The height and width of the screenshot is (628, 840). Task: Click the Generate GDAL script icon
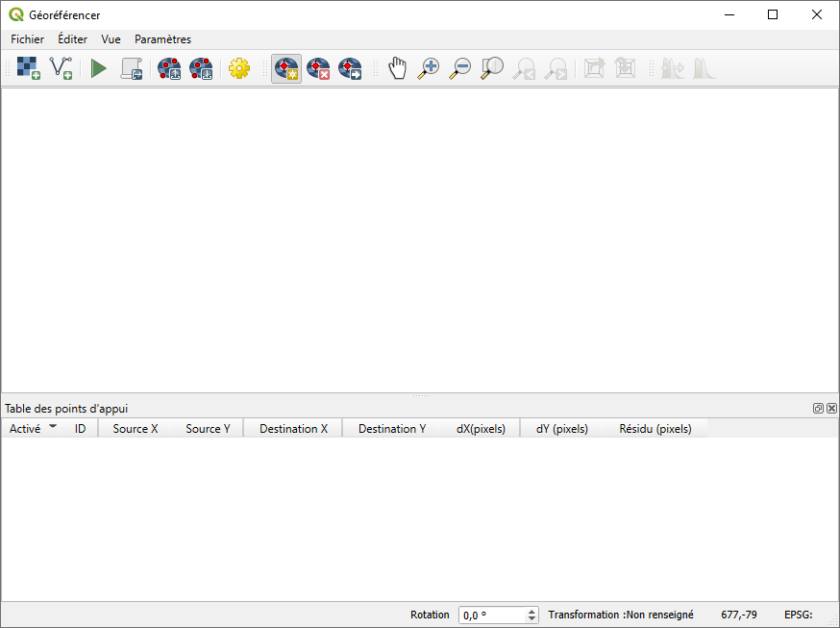pyautogui.click(x=132, y=68)
